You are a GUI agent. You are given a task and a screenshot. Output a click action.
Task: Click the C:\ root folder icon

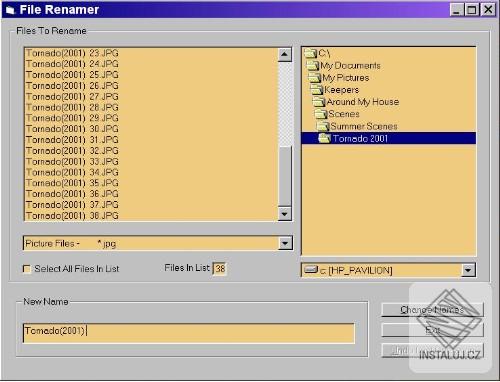[311, 53]
